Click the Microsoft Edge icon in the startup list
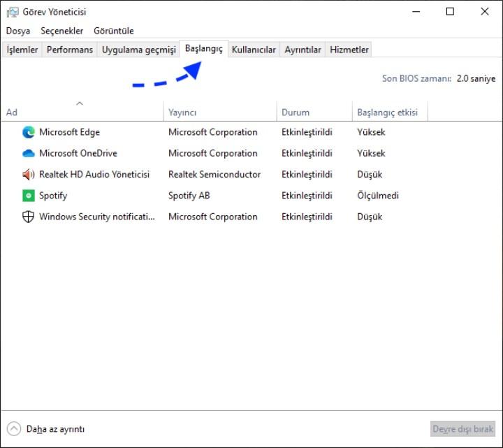 coord(28,132)
